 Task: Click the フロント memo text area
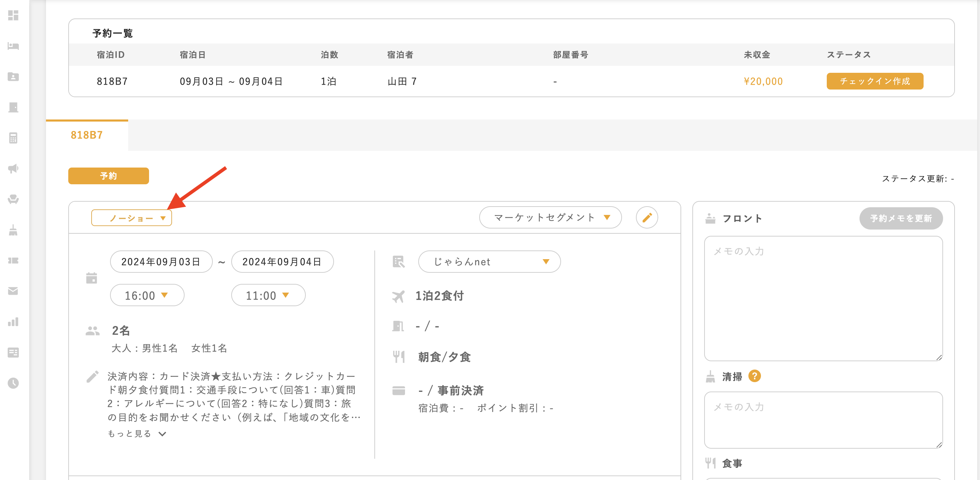pyautogui.click(x=823, y=299)
